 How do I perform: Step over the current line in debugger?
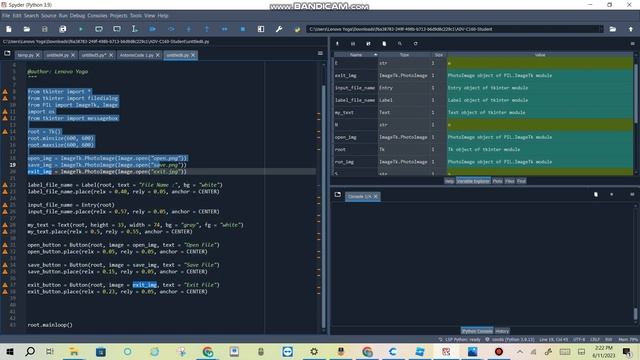pos(171,29)
